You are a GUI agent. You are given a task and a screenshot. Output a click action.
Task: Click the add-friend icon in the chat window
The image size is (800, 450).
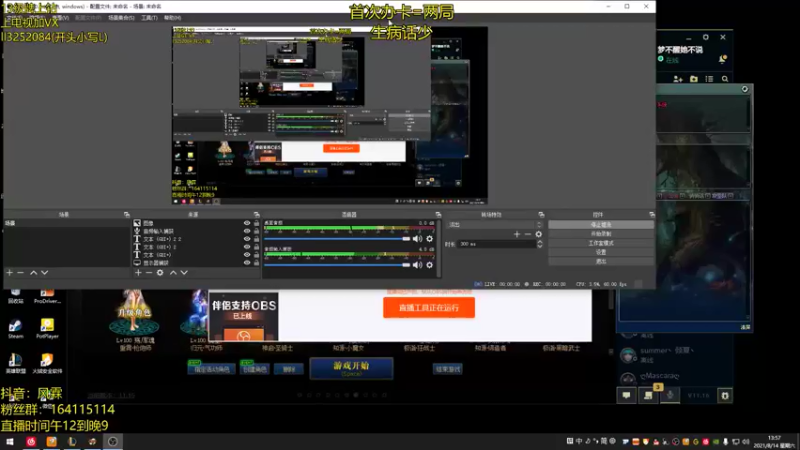coord(678,79)
